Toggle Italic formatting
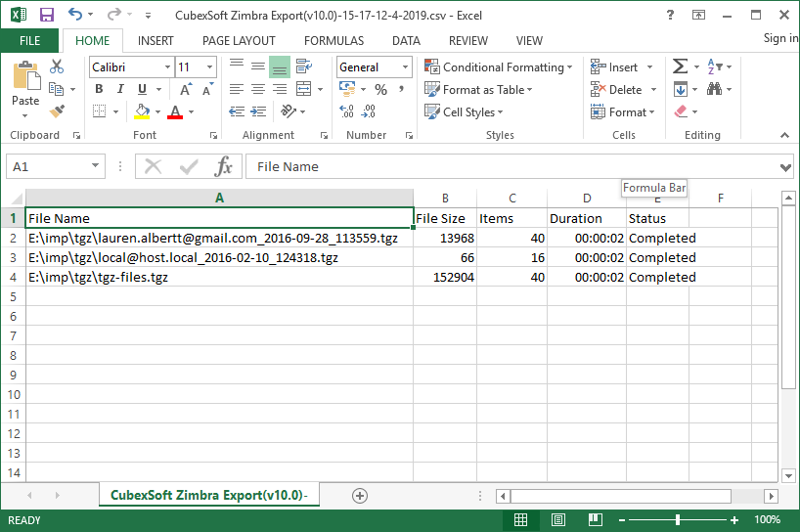 pyautogui.click(x=118, y=90)
